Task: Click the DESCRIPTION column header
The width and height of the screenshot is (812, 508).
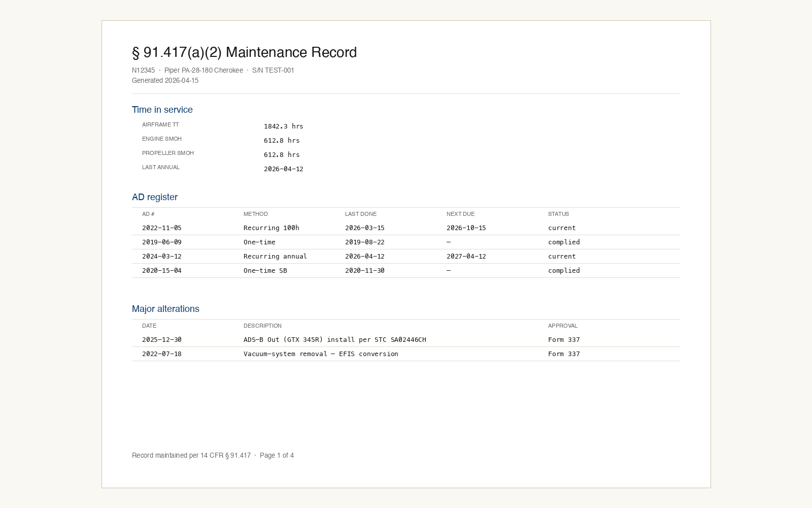Action: point(262,326)
